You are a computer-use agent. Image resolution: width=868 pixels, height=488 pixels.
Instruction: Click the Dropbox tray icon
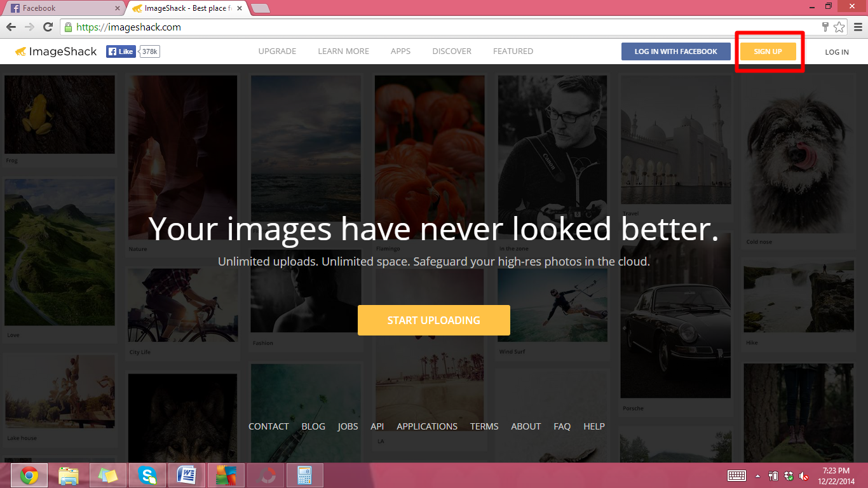click(x=789, y=475)
